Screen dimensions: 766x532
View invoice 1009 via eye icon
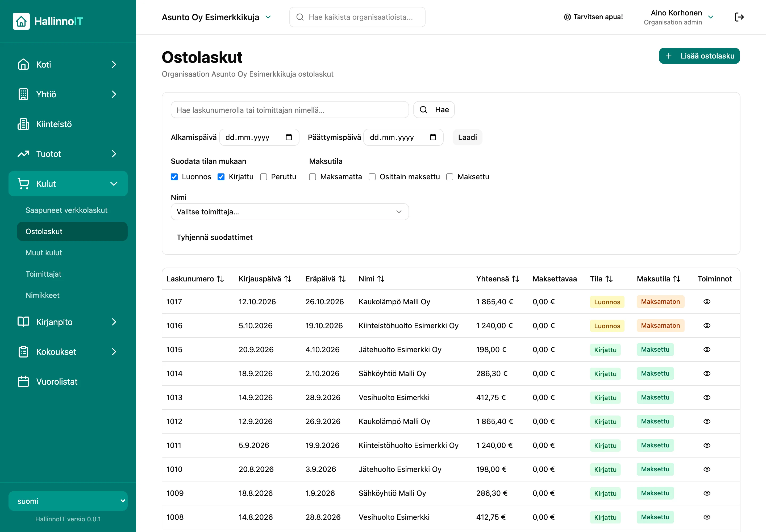[x=707, y=493]
